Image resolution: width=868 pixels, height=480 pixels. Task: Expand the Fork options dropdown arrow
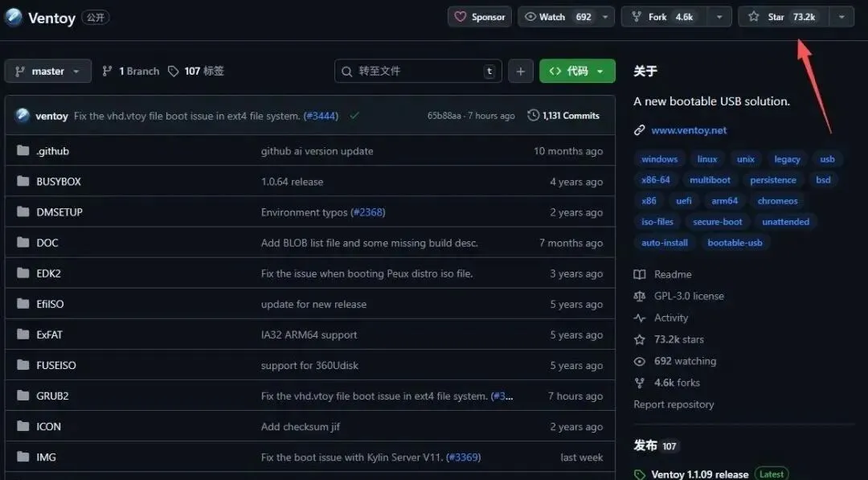tap(719, 17)
